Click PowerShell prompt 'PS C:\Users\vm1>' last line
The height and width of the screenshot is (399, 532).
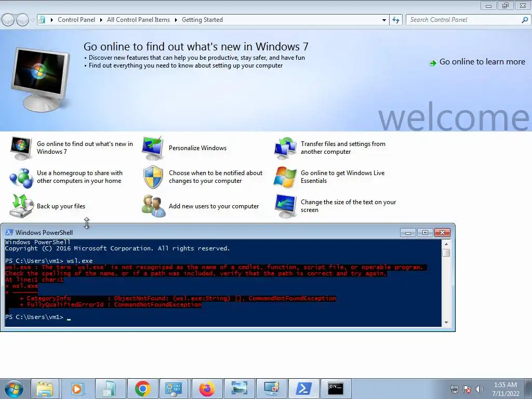pyautogui.click(x=34, y=317)
